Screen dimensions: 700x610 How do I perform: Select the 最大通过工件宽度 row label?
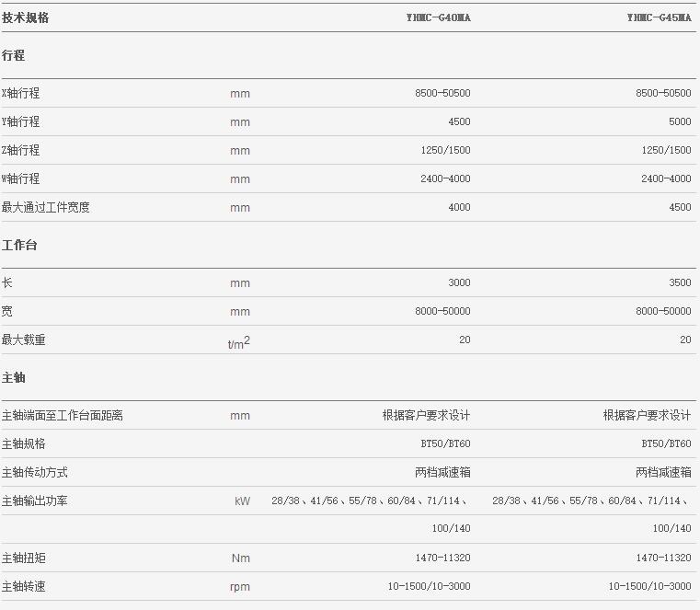pos(46,208)
